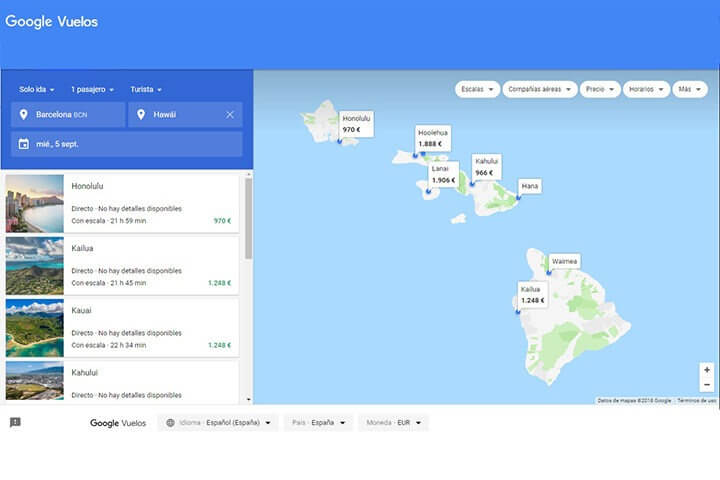Select the Kailua beach thumbnail image

pyautogui.click(x=35, y=266)
